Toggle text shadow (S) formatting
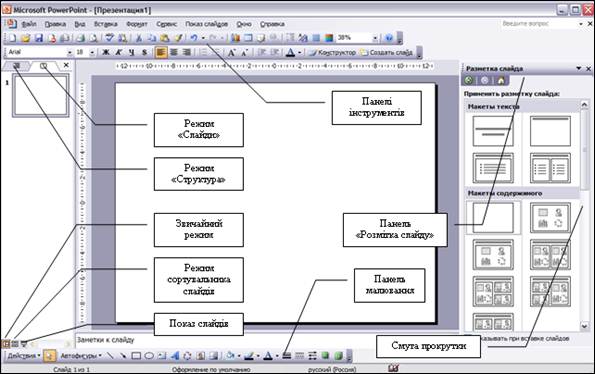The height and width of the screenshot is (374, 595). point(144,52)
